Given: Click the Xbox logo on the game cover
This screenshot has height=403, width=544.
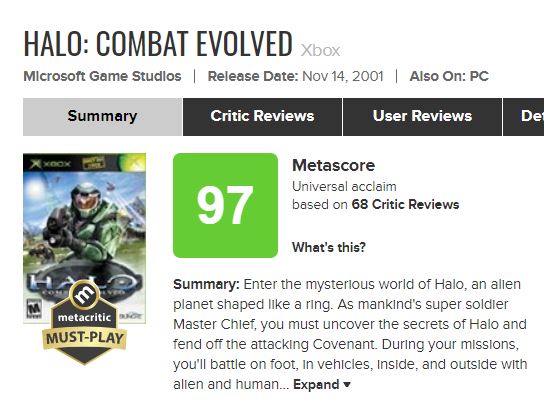Looking at the screenshot, I should [51, 163].
